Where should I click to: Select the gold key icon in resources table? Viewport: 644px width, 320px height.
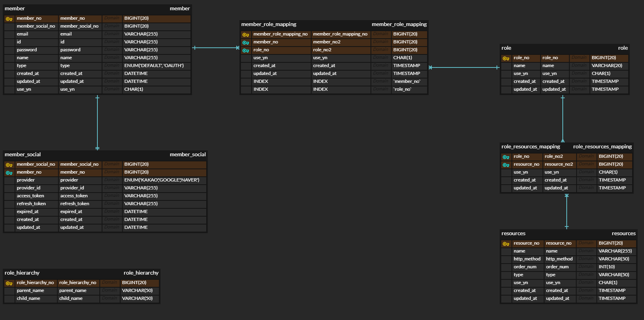pyautogui.click(x=506, y=243)
